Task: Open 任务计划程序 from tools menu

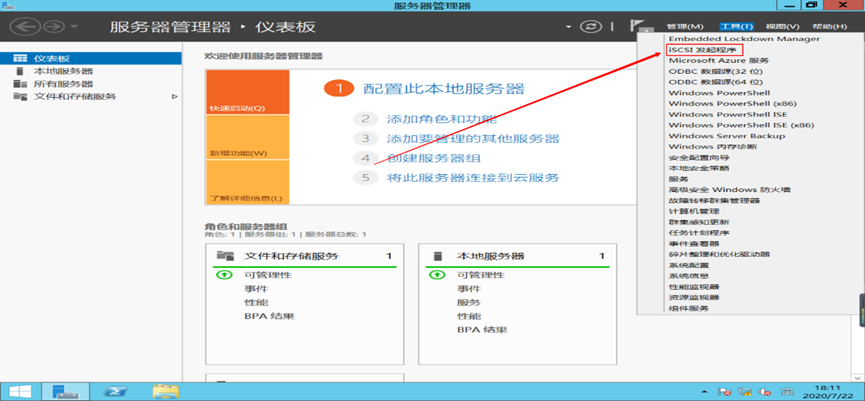Action: click(699, 233)
